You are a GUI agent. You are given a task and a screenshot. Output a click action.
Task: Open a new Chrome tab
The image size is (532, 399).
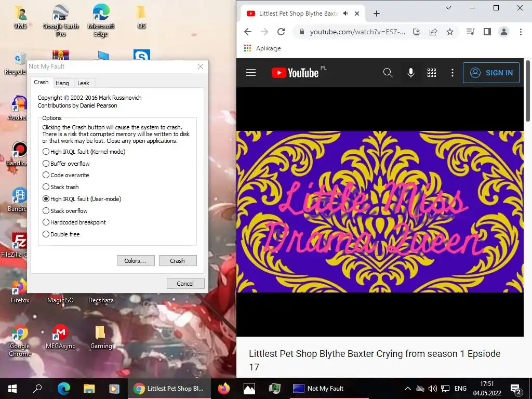click(x=377, y=14)
